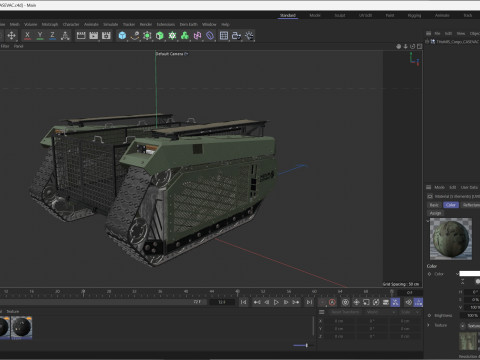Click the Floor grid object icon
This screenshot has height=360, width=480.
(x=224, y=35)
